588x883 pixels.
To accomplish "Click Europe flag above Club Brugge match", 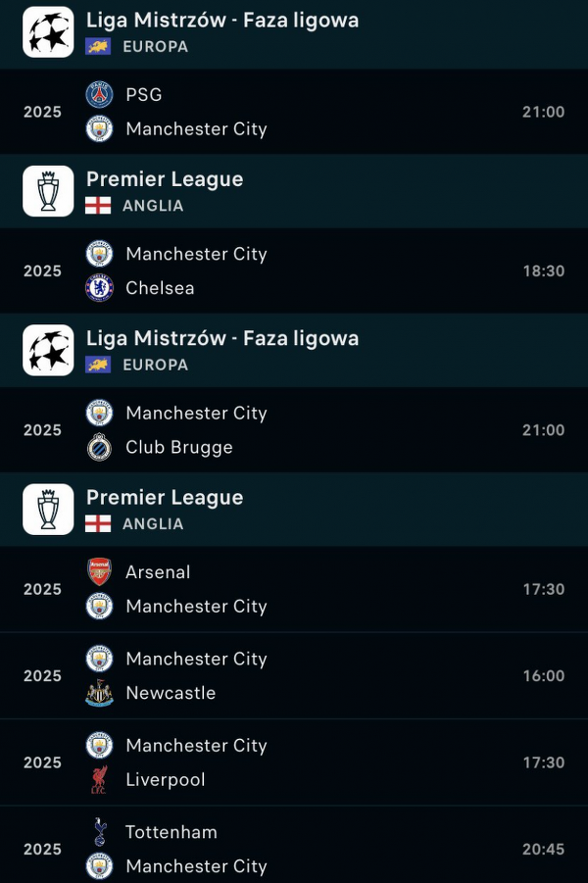I will (x=98, y=365).
